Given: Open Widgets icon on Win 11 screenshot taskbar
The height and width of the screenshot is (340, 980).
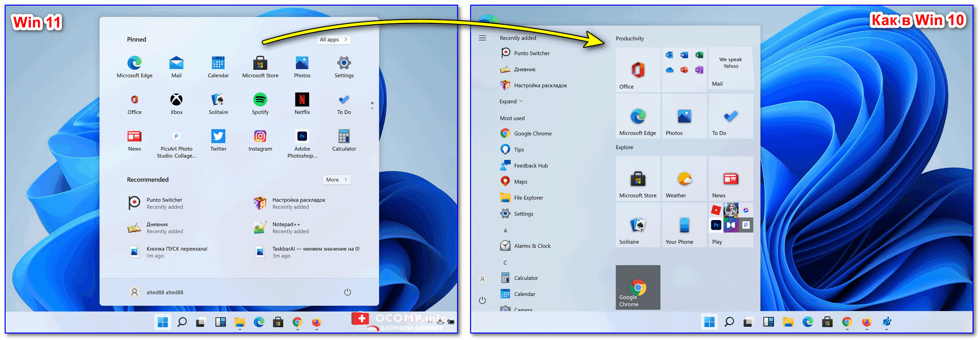Looking at the screenshot, I should [221, 322].
